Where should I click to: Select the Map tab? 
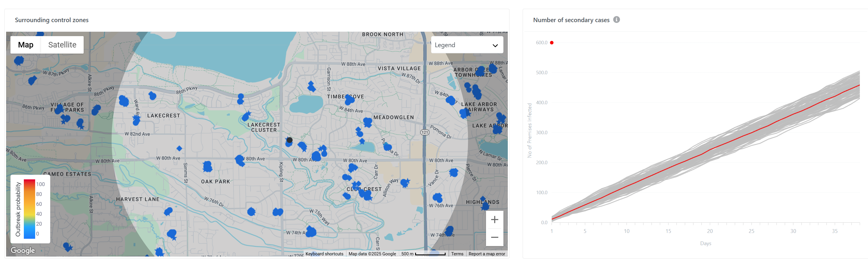[25, 44]
